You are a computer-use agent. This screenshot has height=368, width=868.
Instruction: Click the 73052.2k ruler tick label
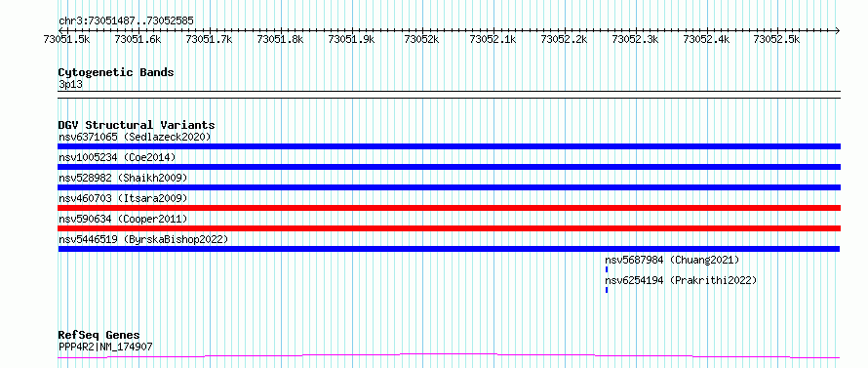pos(564,39)
